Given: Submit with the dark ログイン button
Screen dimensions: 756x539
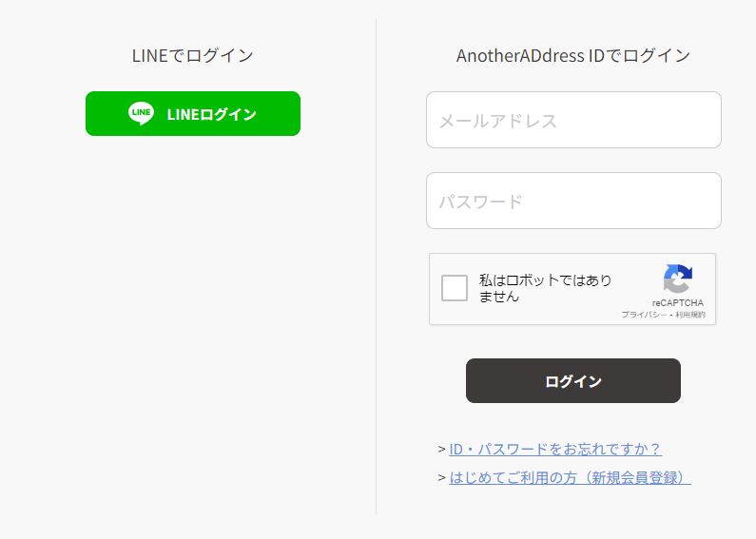Looking at the screenshot, I should click(x=573, y=380).
